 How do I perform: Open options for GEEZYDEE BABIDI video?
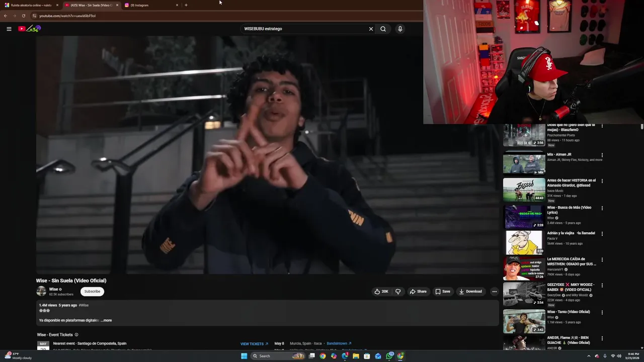coord(602,286)
